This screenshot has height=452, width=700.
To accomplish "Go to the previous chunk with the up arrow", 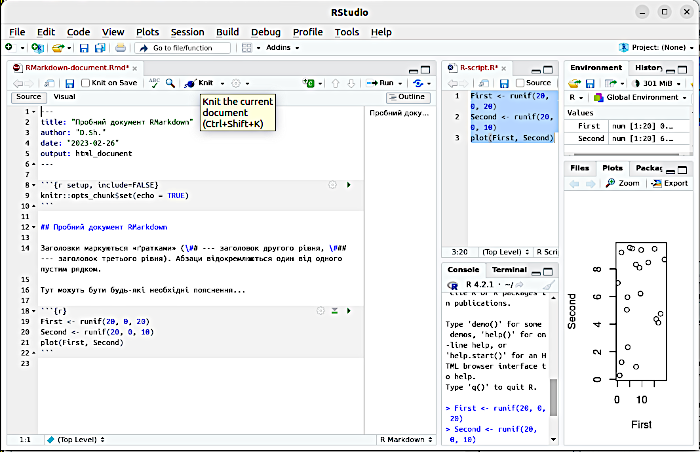I will (336, 83).
